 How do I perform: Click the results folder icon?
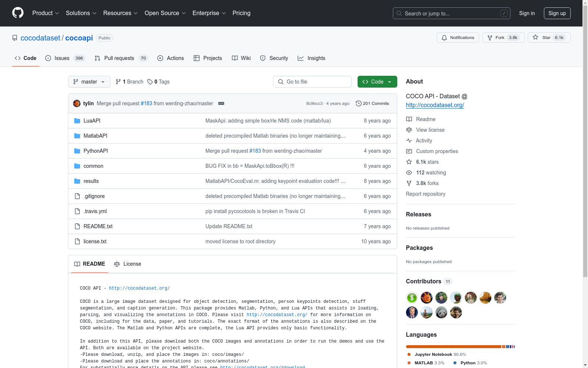tap(77, 181)
